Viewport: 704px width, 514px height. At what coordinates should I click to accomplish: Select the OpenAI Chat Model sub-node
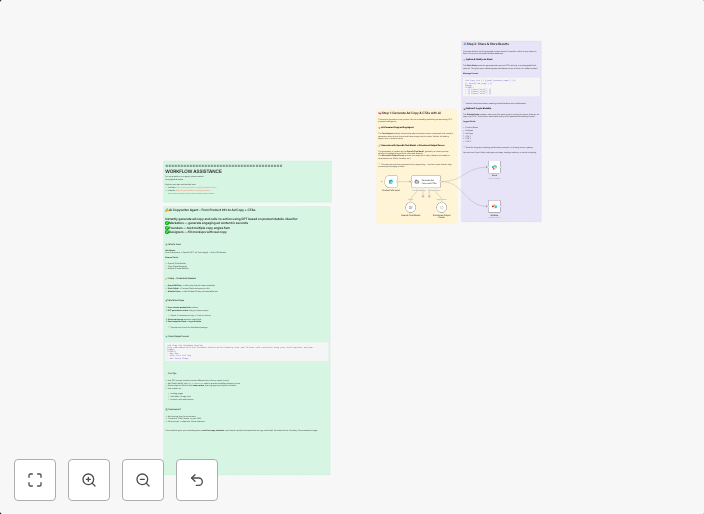[410, 207]
